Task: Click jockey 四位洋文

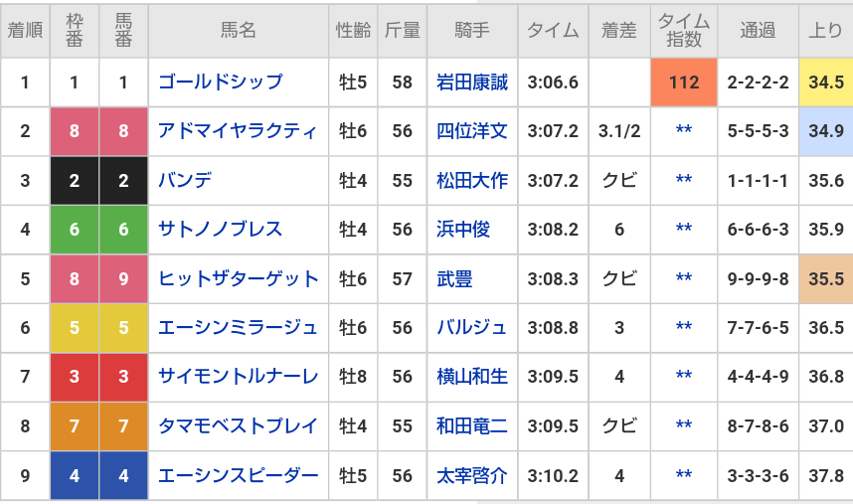Action: coord(472,131)
